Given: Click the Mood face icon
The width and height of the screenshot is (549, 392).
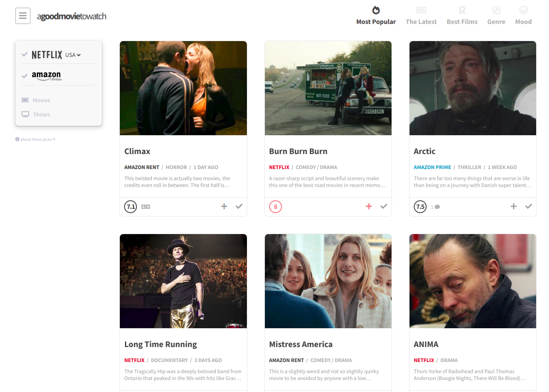Looking at the screenshot, I should pyautogui.click(x=523, y=10).
